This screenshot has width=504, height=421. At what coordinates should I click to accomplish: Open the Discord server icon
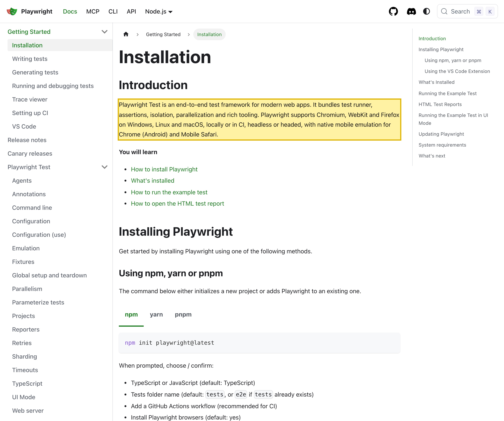411,11
